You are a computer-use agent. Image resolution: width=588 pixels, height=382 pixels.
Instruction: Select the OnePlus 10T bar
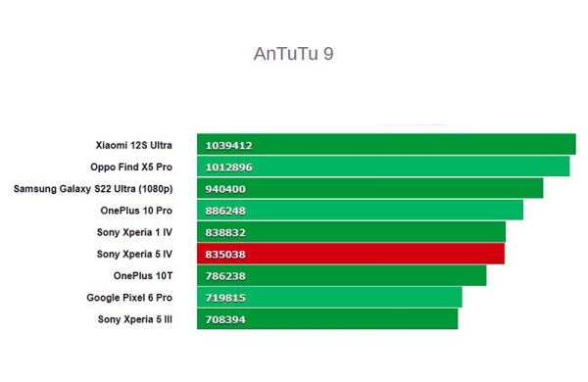coord(342,275)
